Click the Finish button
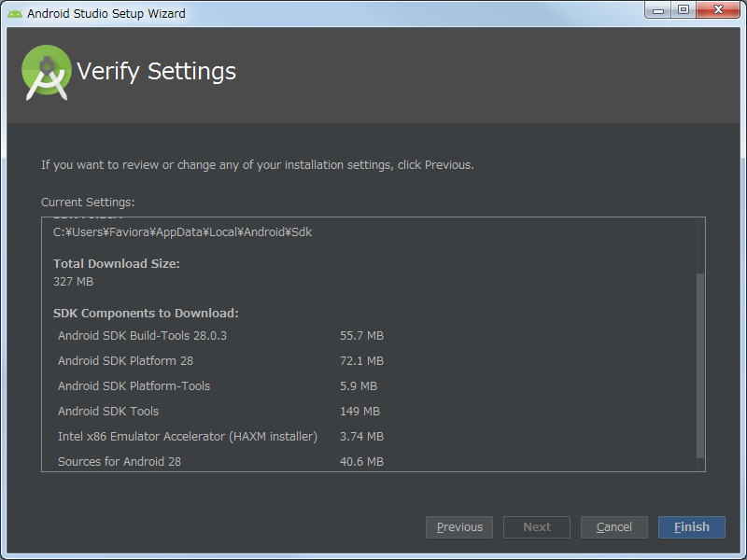The height and width of the screenshot is (560, 747). [x=691, y=527]
